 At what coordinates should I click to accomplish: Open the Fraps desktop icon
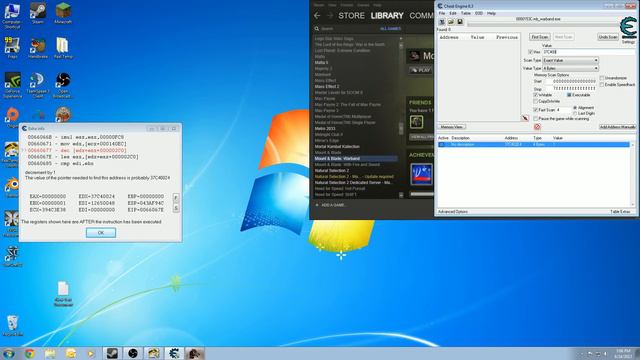point(12,48)
